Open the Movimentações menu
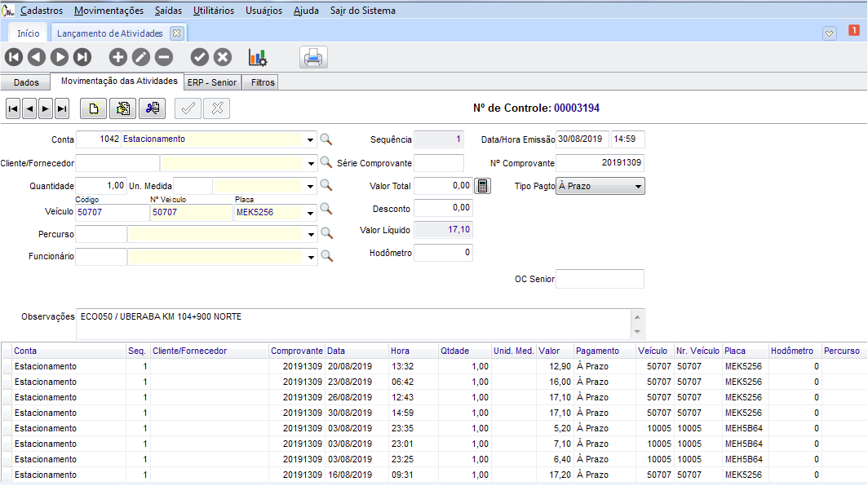868x486 pixels. pyautogui.click(x=108, y=11)
